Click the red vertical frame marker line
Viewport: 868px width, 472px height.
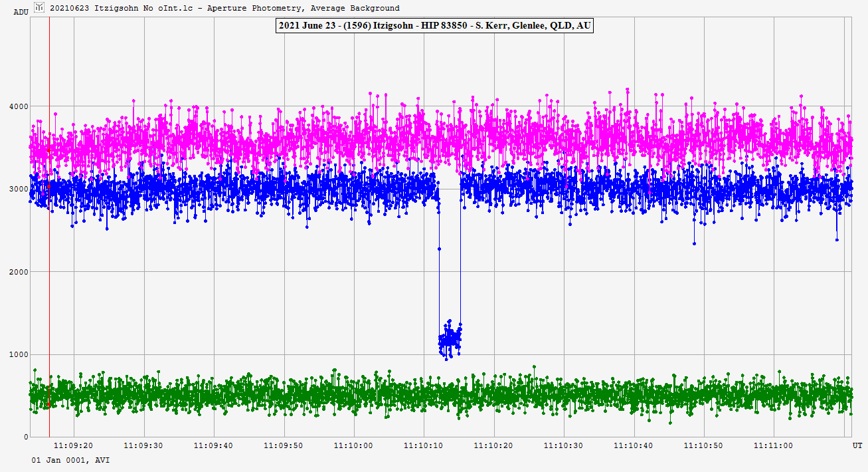click(x=49, y=226)
